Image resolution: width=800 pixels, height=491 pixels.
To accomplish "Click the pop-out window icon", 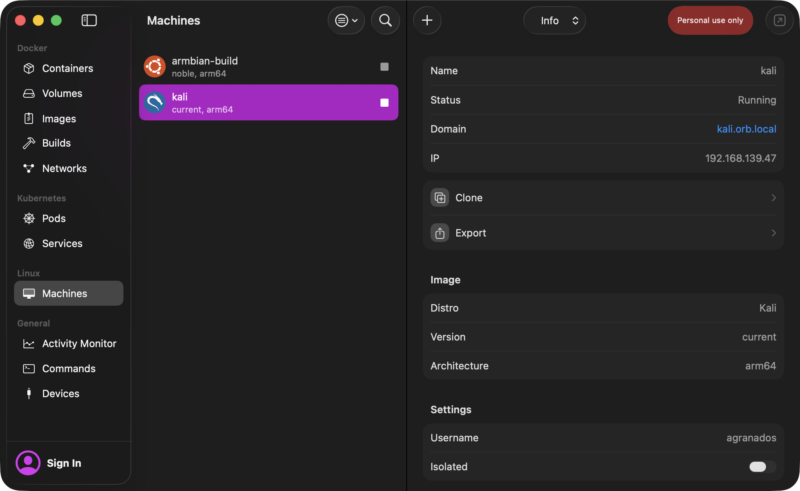I will click(x=779, y=20).
